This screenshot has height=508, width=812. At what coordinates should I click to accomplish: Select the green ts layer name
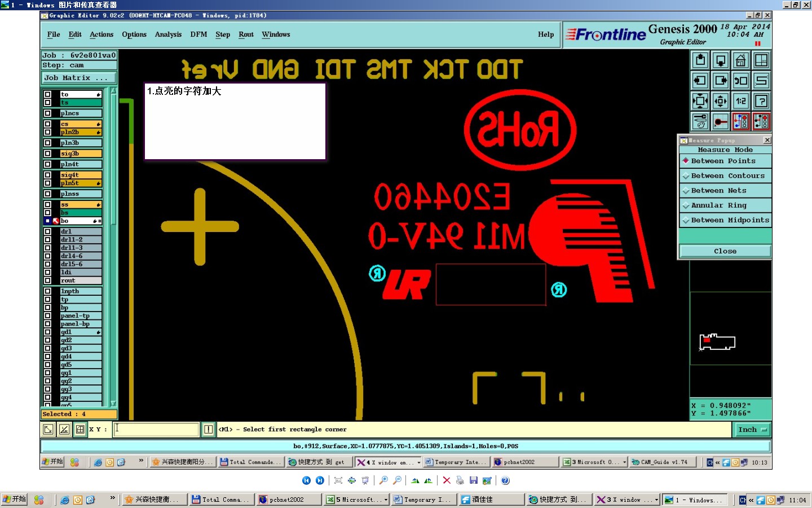pos(81,103)
